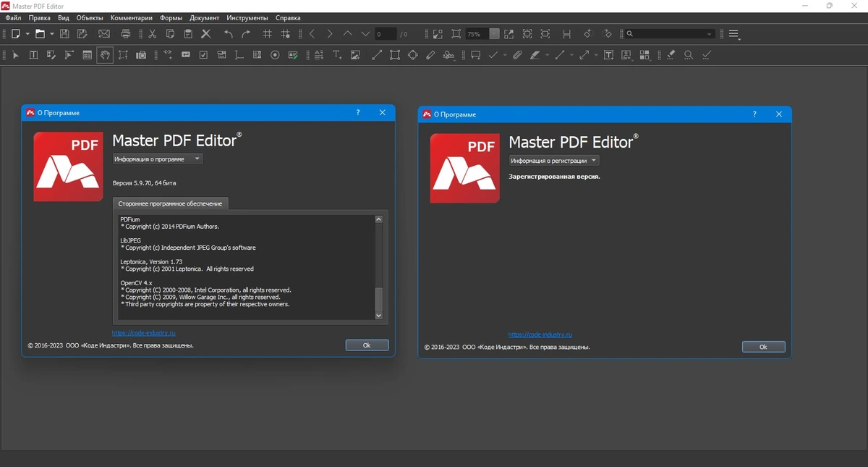Select the magnifier Search tool in the second toolbar
868x467 pixels.
(x=688, y=55)
